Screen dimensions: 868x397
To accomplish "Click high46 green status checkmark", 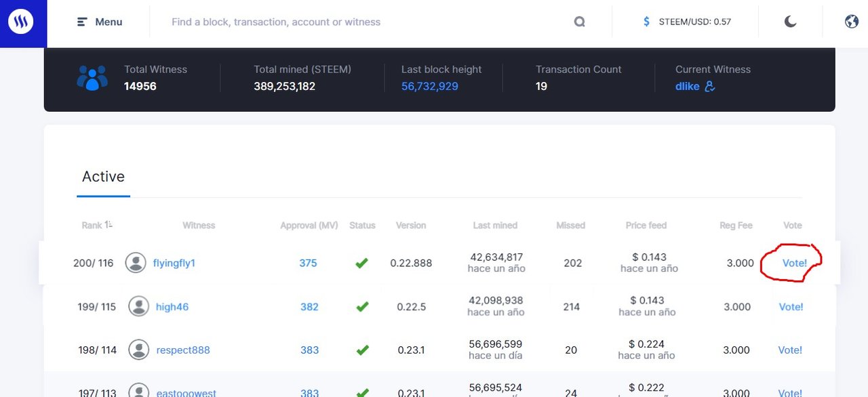I will [x=363, y=306].
